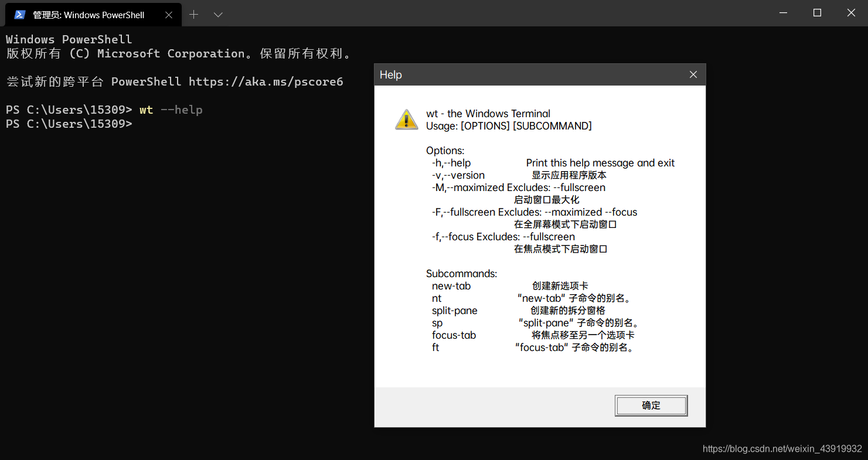
Task: Click the 确定 button in Help dialog
Action: pos(651,406)
